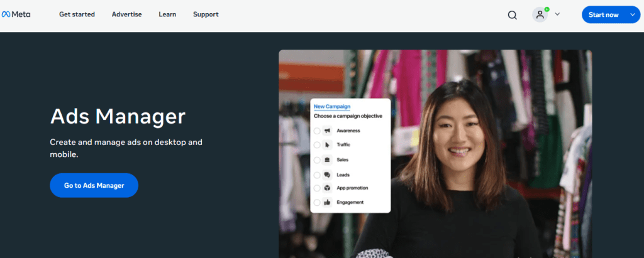Select the Traffic objective radio button
644x258 pixels.
pos(317,145)
